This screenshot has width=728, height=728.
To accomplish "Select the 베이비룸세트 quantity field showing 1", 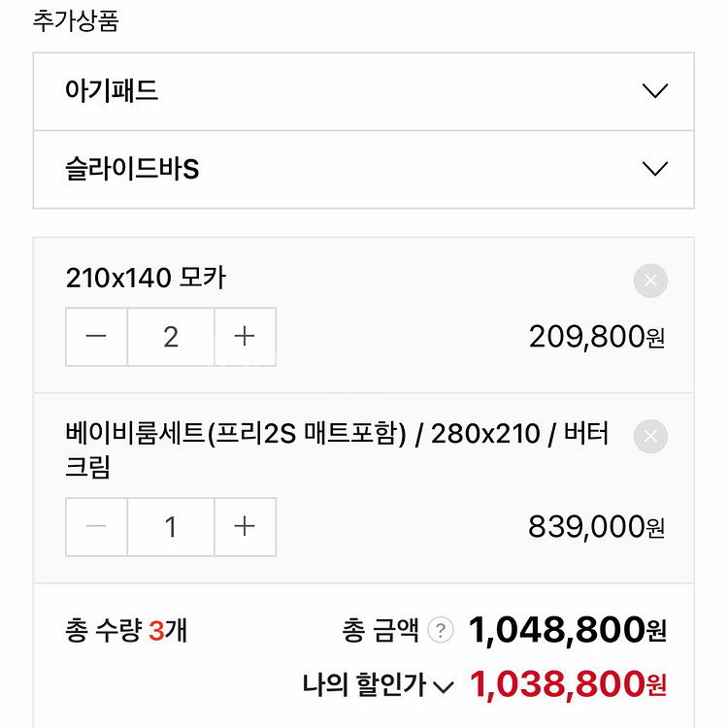I will 171,527.
